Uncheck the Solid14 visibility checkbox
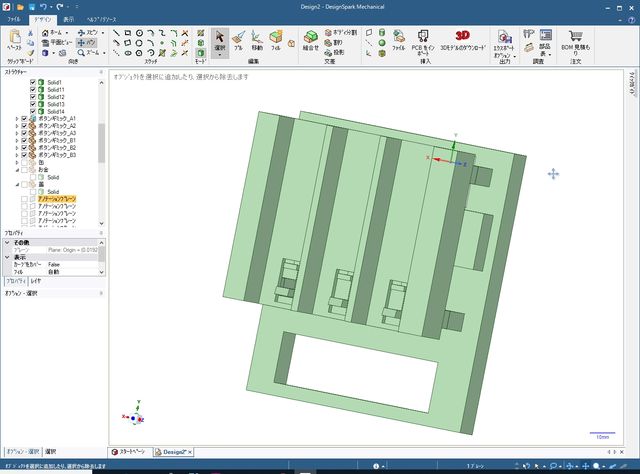The image size is (640, 474). (33, 111)
